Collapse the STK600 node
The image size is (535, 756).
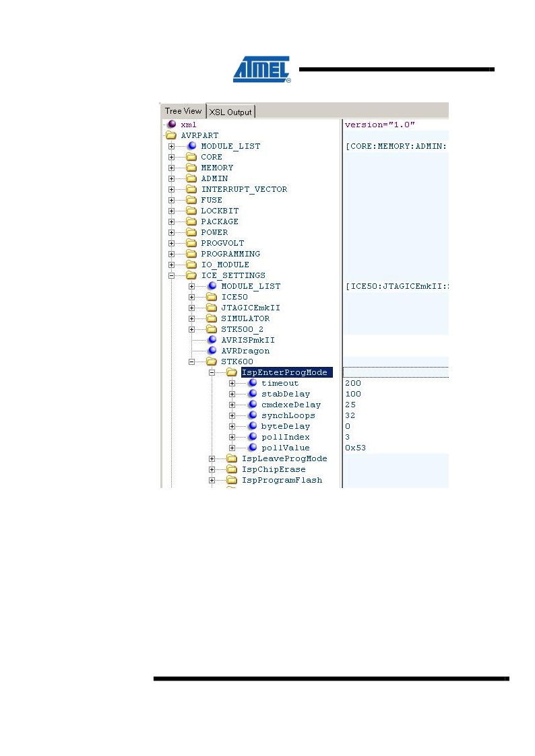pyautogui.click(x=191, y=362)
